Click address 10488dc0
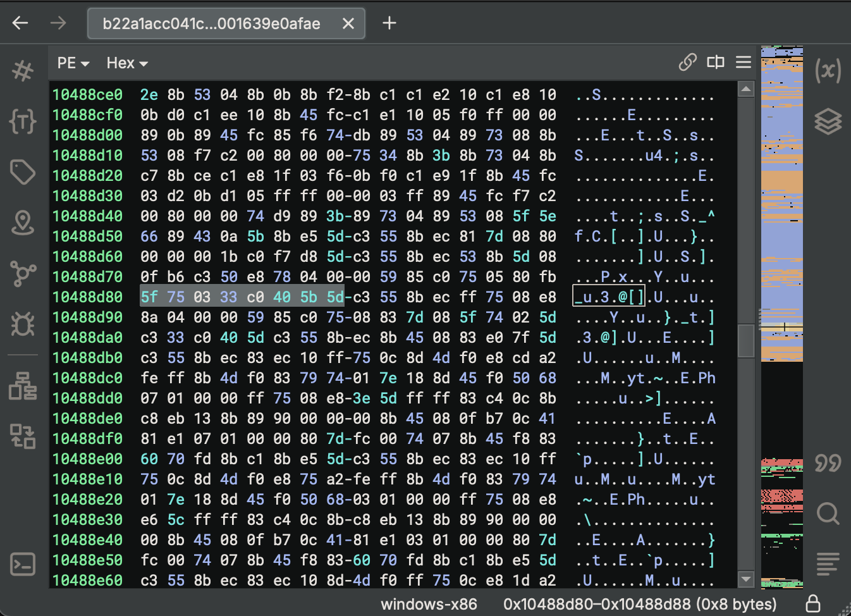The height and width of the screenshot is (616, 851). point(87,378)
